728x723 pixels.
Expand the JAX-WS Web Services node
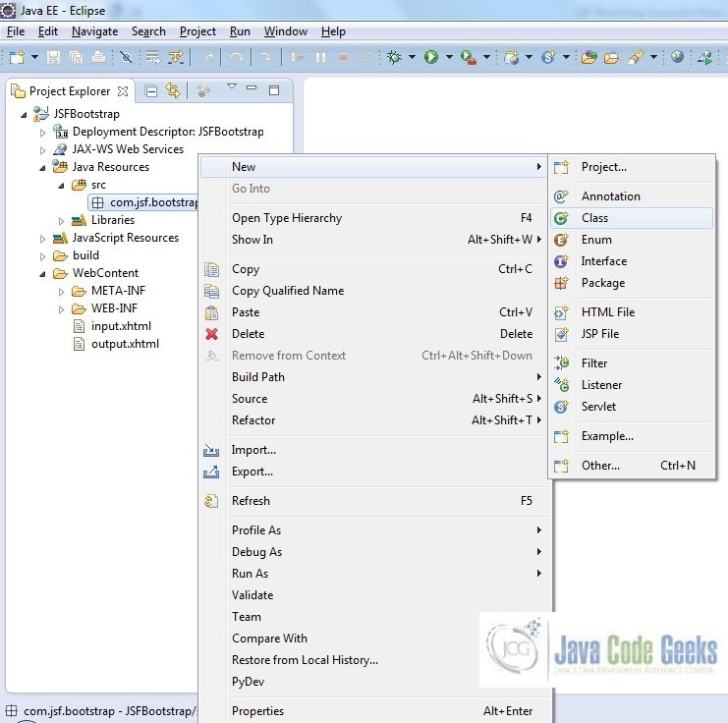[42, 150]
